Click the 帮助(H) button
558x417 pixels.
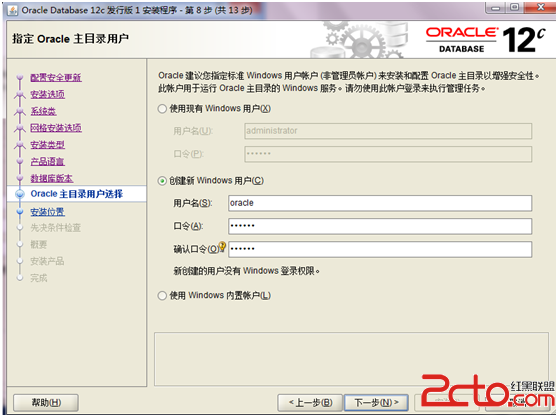(x=46, y=402)
